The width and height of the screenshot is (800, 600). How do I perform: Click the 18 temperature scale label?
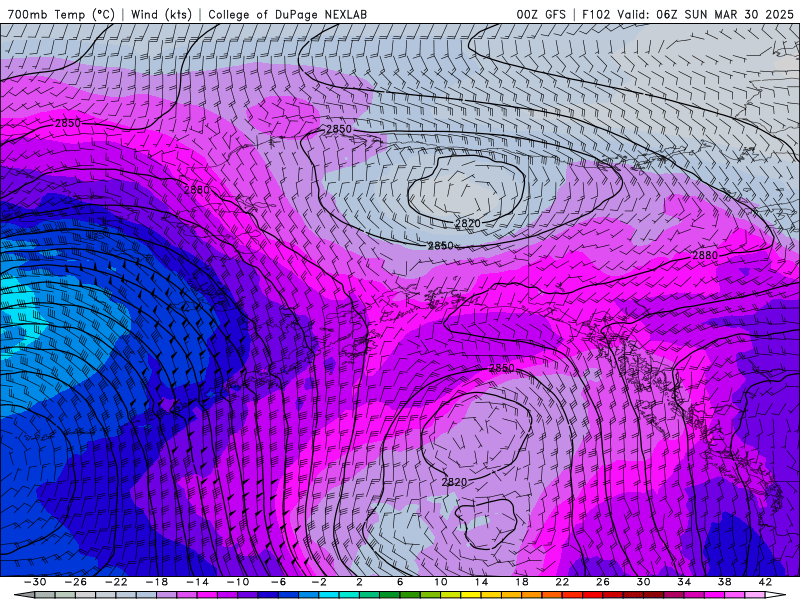pyautogui.click(x=521, y=582)
